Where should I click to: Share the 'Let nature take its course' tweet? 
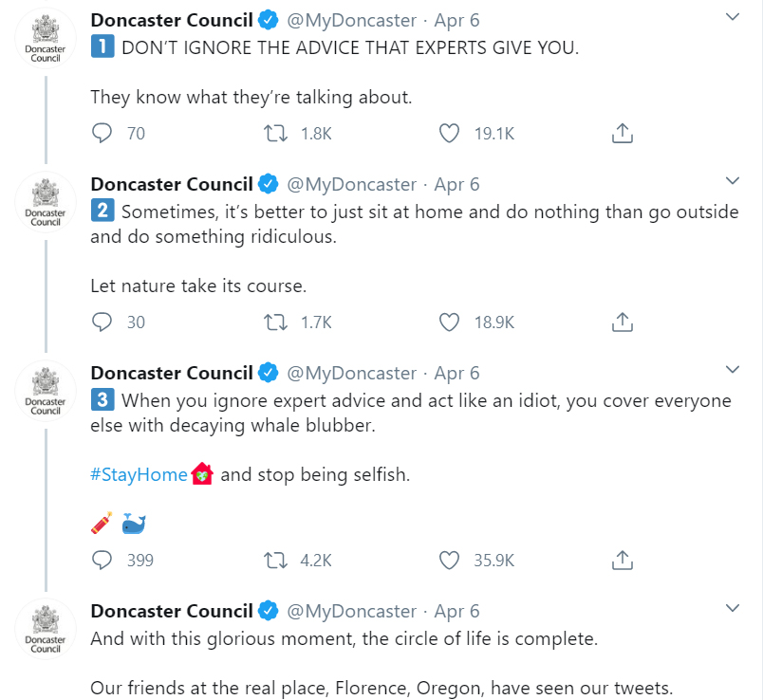(622, 322)
